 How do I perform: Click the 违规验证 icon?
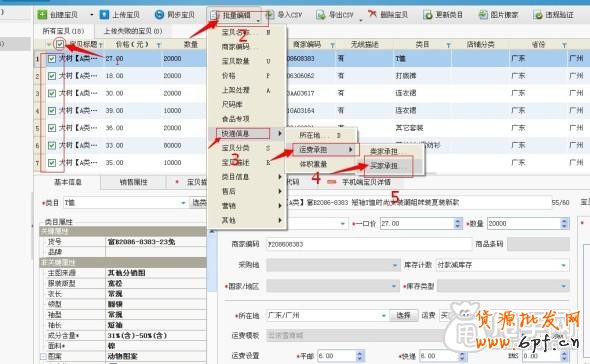click(538, 15)
